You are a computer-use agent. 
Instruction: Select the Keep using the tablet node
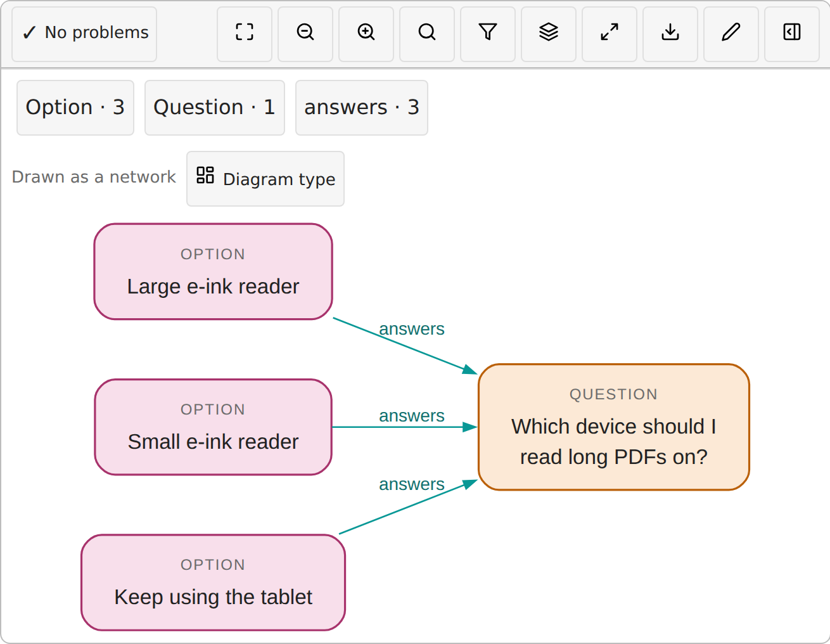point(214,583)
